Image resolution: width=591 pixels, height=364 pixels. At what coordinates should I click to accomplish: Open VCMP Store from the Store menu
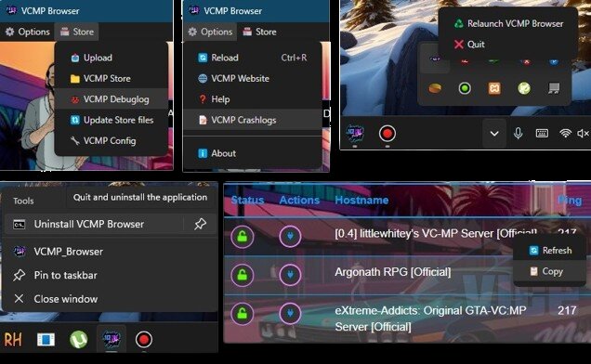[x=112, y=78]
